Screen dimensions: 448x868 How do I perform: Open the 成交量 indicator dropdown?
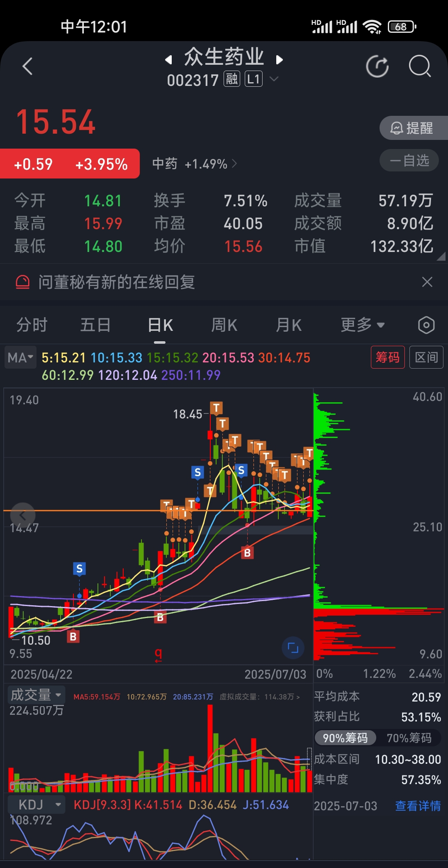tap(36, 694)
